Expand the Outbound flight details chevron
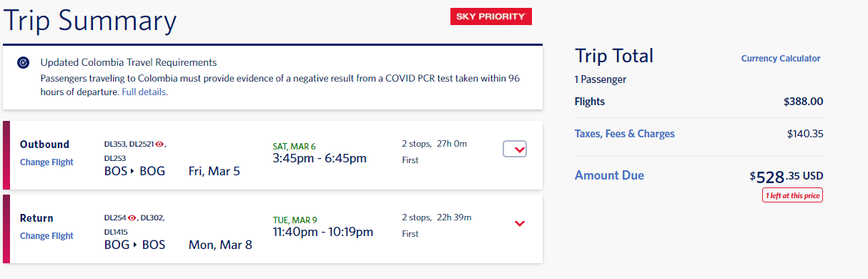The height and width of the screenshot is (279, 868). (x=515, y=150)
